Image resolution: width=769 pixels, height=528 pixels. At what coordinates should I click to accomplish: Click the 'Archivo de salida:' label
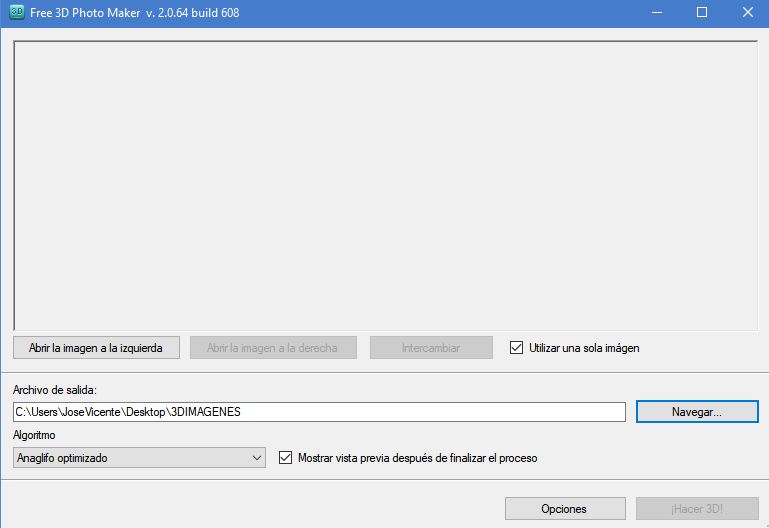point(55,389)
